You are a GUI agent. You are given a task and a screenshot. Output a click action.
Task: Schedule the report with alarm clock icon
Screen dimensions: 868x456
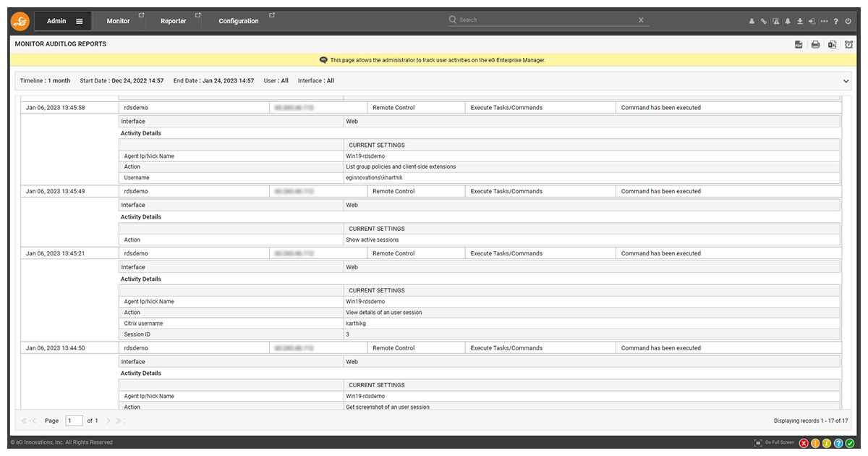[x=848, y=45]
